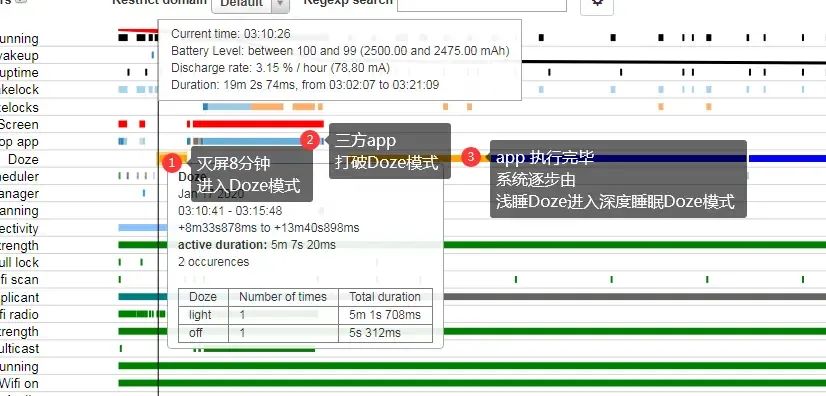The image size is (826, 396).
Task: Click 'active duration: 5m 7s 20ms' text
Action: point(257,244)
